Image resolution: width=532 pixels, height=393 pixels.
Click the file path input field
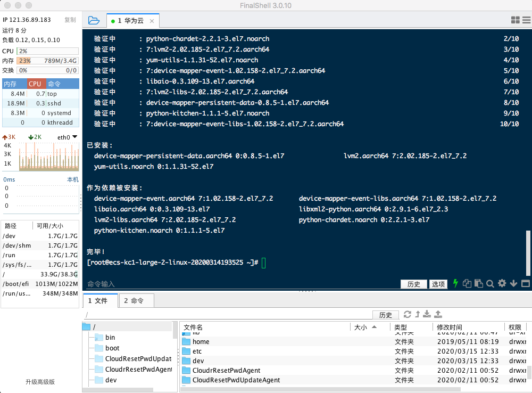(227, 315)
